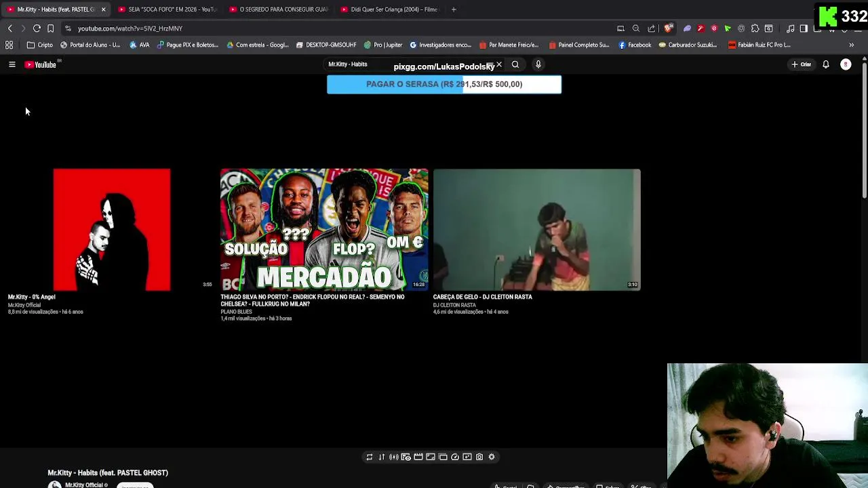Image resolution: width=868 pixels, height=488 pixels.
Task: Play the Mr.Kitty 0% Angel thumbnail
Action: [112, 230]
